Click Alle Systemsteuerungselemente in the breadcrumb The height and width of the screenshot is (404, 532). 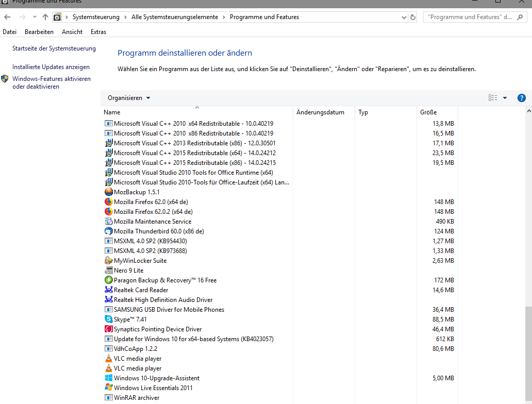175,18
